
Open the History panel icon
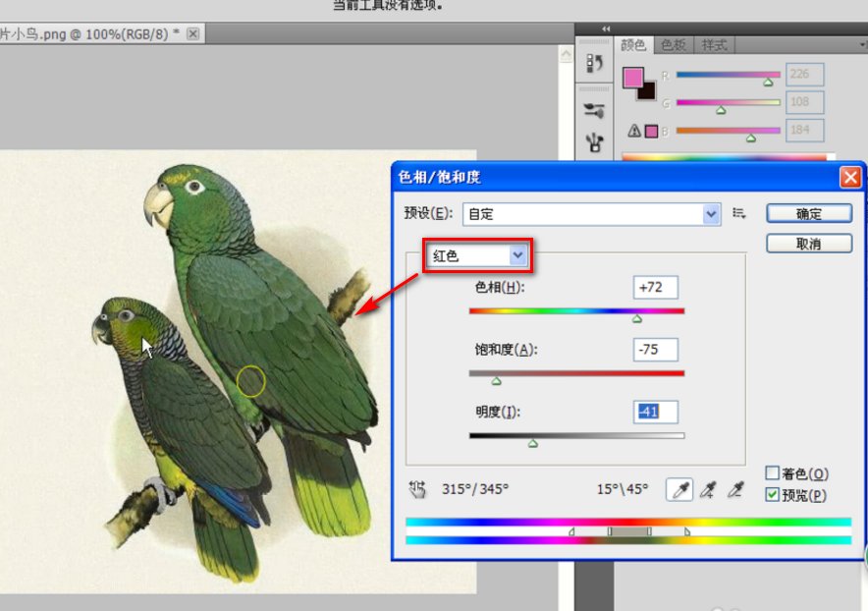coord(594,63)
